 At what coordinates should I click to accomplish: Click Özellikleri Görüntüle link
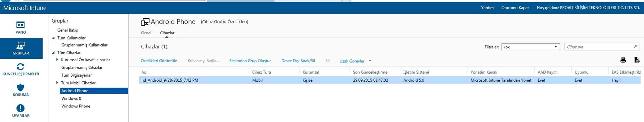(x=159, y=61)
